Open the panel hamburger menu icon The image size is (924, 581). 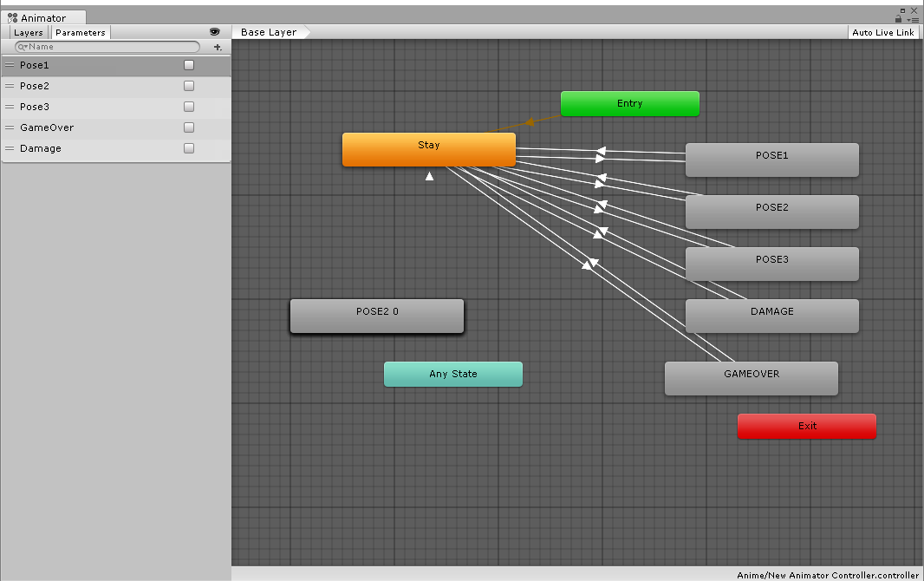pos(915,20)
